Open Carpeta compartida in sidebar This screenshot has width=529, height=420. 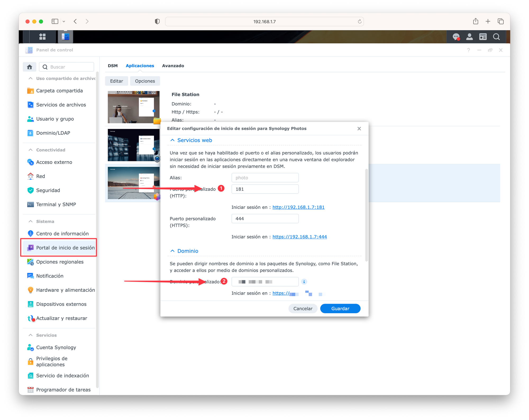59,91
